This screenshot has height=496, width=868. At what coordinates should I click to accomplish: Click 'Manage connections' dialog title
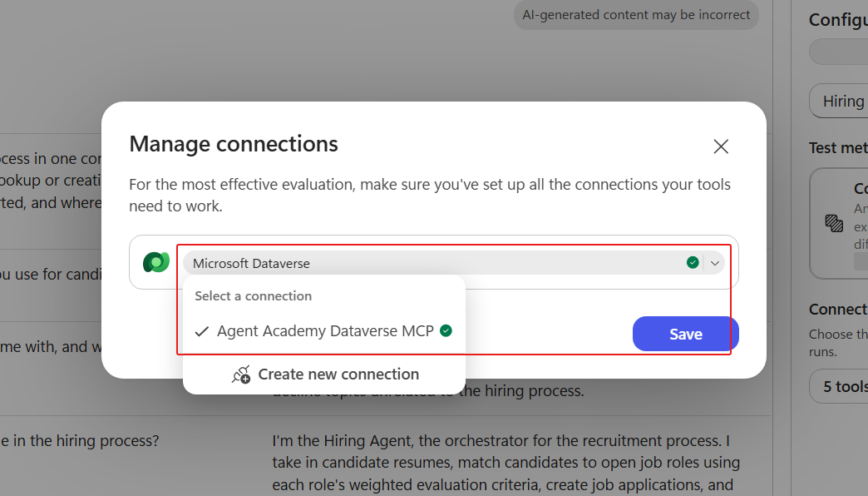click(x=234, y=144)
